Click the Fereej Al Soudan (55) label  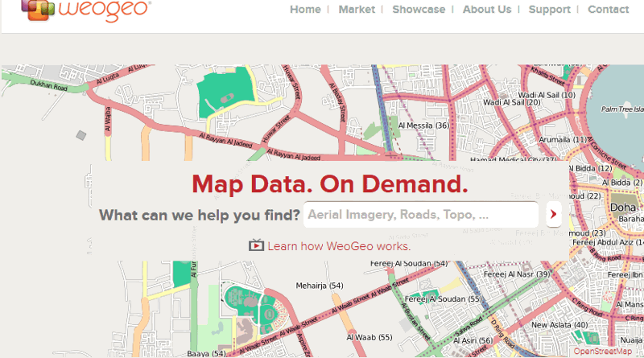[x=444, y=299]
